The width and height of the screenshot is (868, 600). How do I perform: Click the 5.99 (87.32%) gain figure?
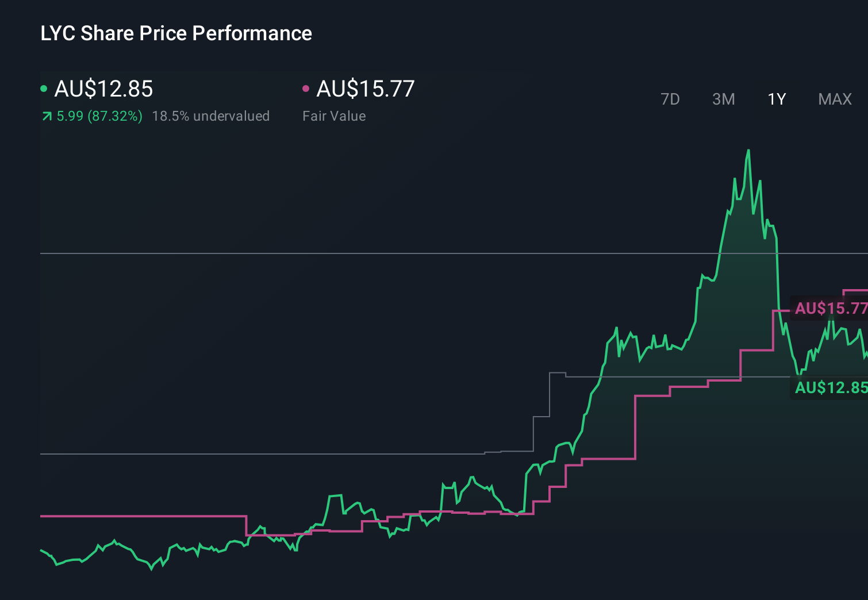tap(99, 116)
